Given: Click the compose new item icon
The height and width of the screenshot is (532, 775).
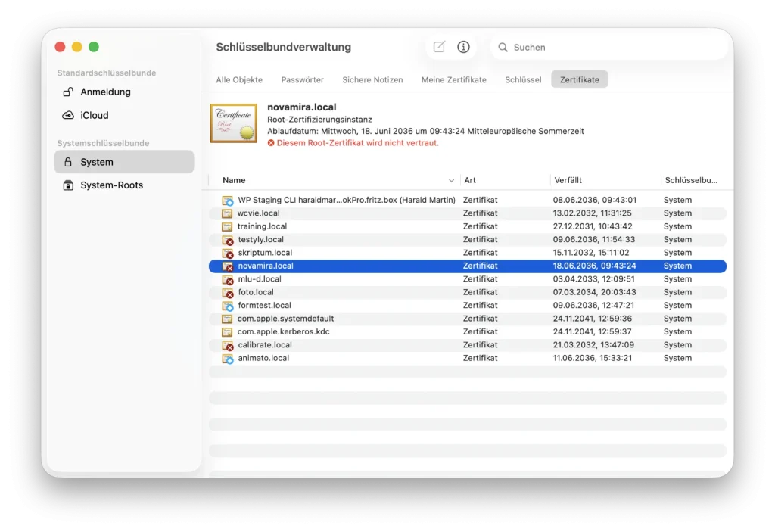Looking at the screenshot, I should (x=439, y=47).
